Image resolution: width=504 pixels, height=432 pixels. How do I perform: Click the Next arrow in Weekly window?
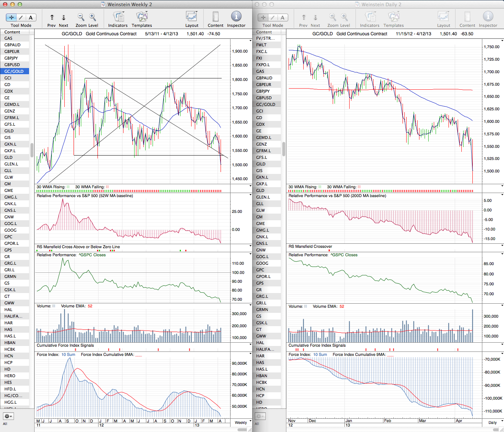(x=64, y=17)
